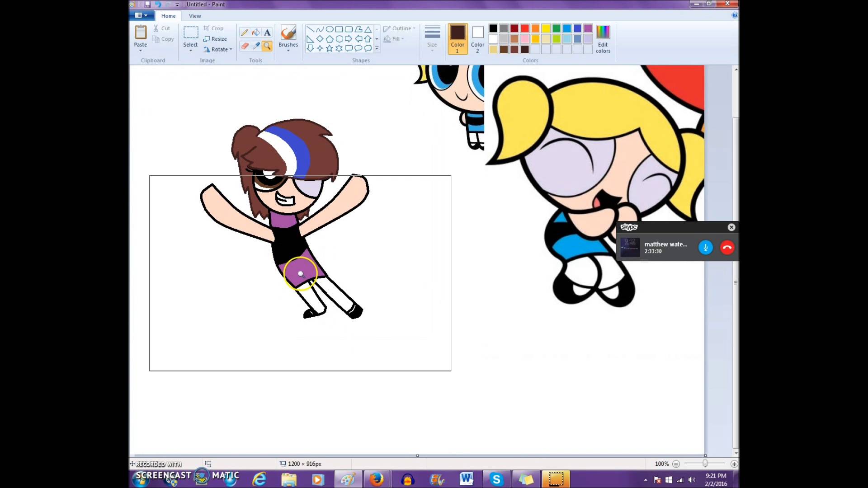Choose the Text tool

(x=267, y=33)
